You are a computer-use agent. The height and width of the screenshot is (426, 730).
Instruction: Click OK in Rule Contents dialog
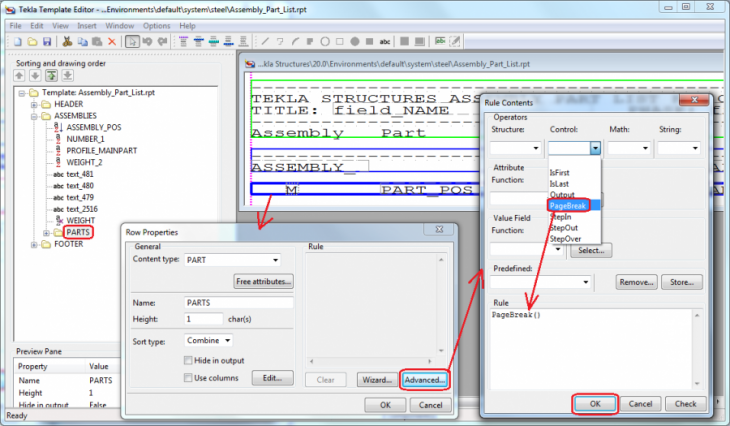(x=595, y=404)
